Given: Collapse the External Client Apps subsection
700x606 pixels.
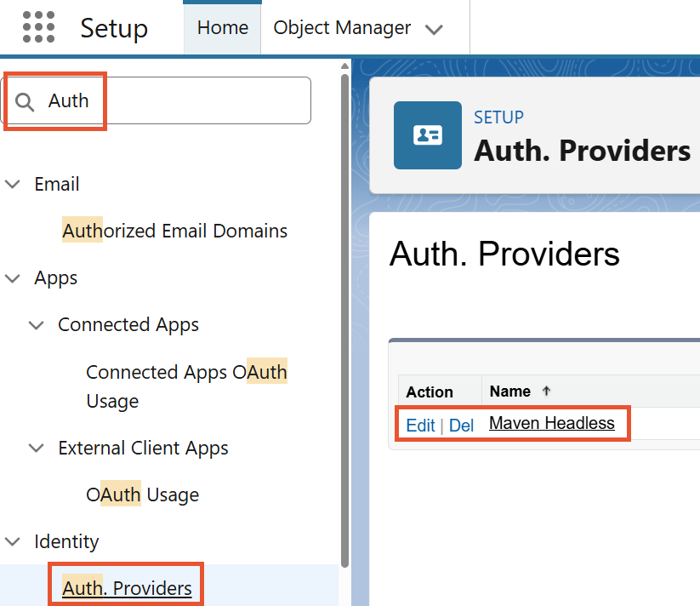Looking at the screenshot, I should [x=37, y=448].
